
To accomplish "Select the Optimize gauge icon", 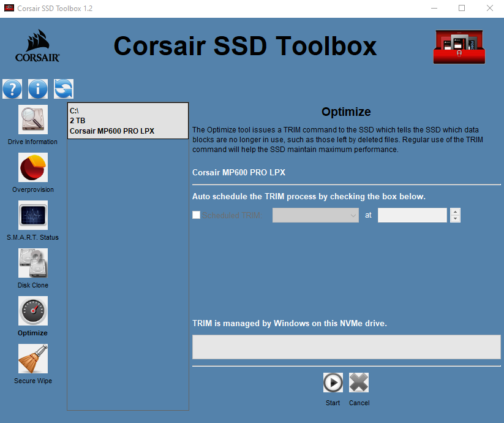I will pyautogui.click(x=33, y=311).
